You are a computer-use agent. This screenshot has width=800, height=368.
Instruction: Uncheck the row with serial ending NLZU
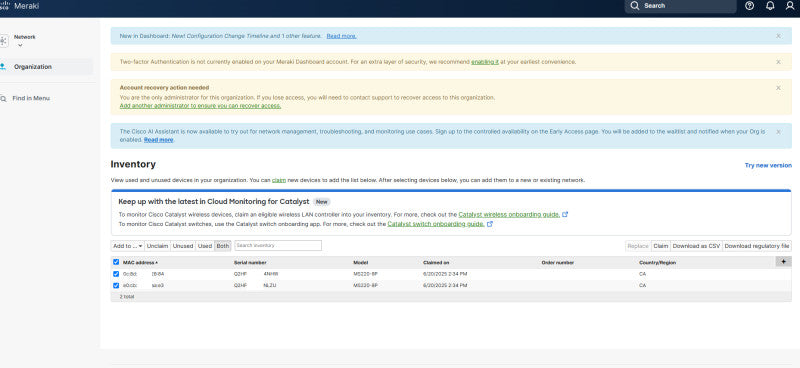(116, 285)
